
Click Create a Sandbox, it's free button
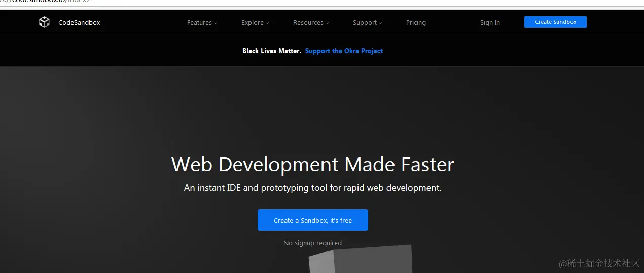313,220
